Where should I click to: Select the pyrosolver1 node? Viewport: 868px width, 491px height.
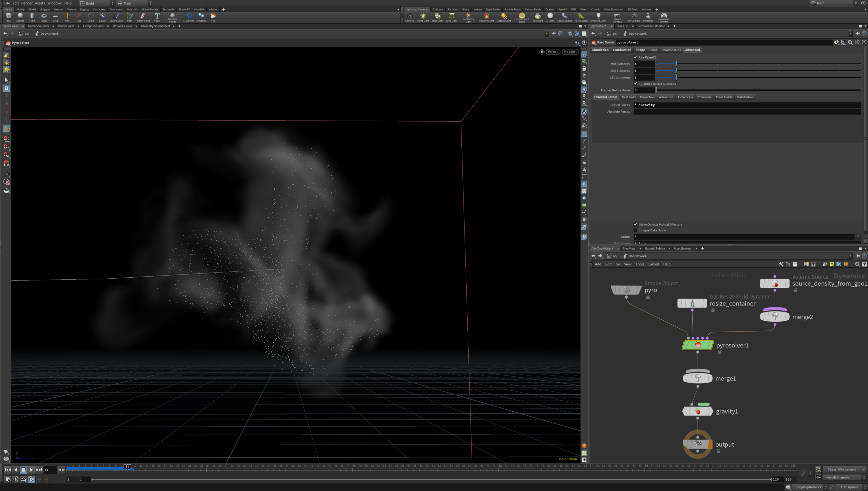(x=698, y=345)
